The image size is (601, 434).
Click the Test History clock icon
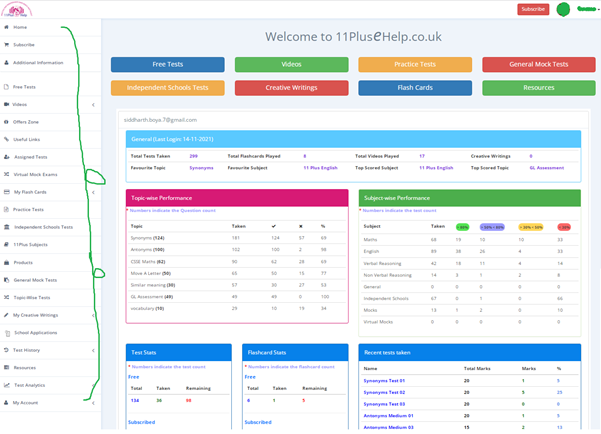[x=6, y=350]
